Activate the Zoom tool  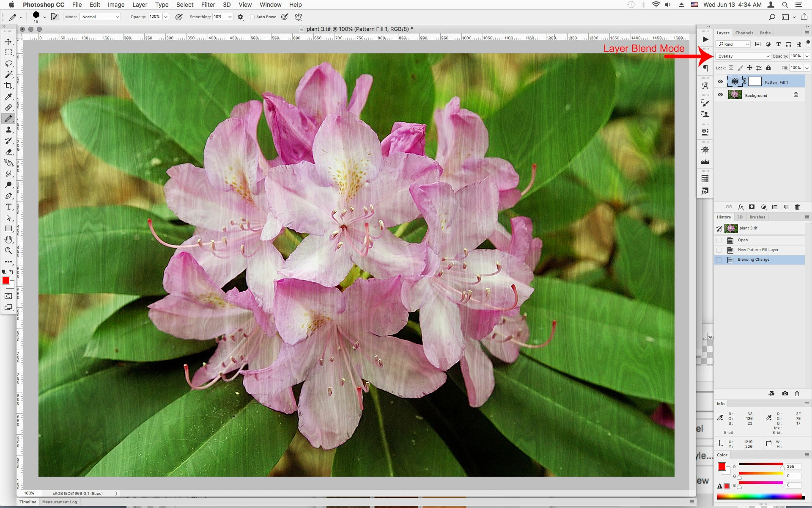8,251
